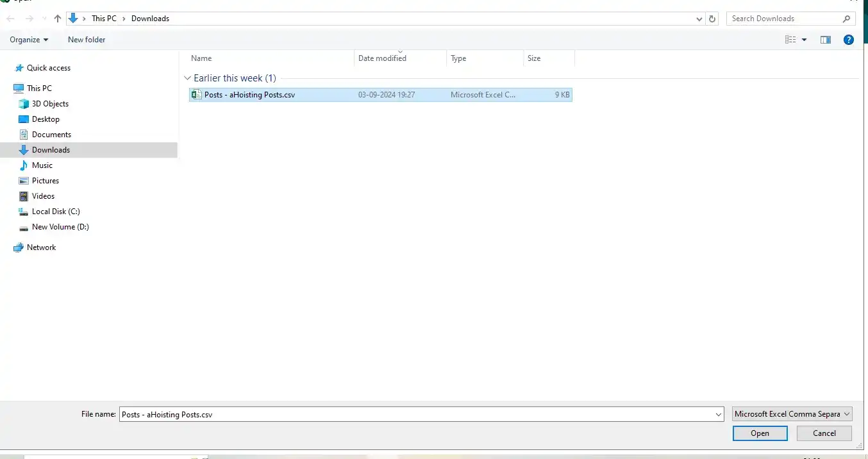Click the Excel icon of the CSV file

coord(197,95)
